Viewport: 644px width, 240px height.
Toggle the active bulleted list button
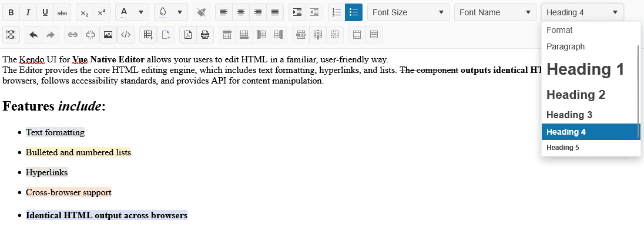tap(354, 12)
